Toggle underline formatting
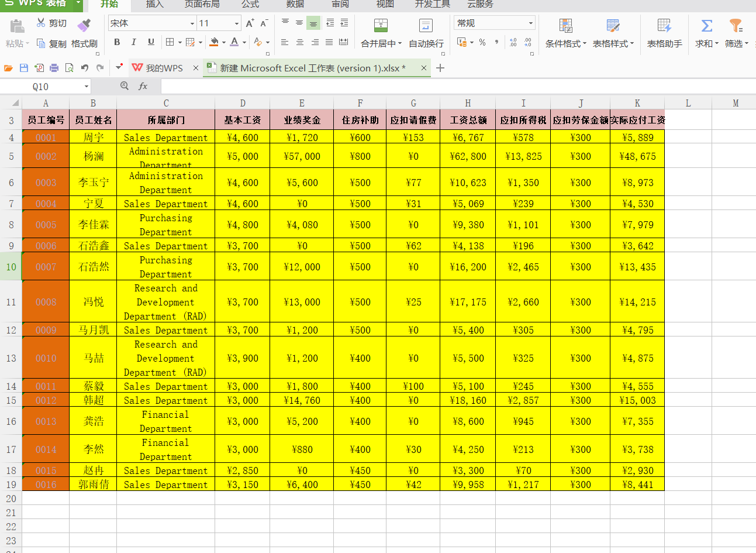Image resolution: width=756 pixels, height=553 pixels. pyautogui.click(x=151, y=42)
